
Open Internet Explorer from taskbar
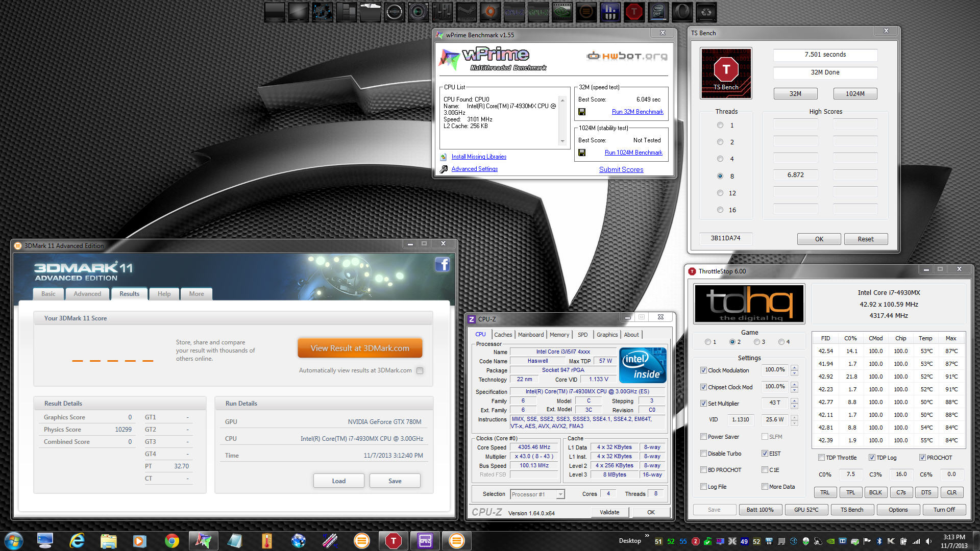click(x=77, y=540)
